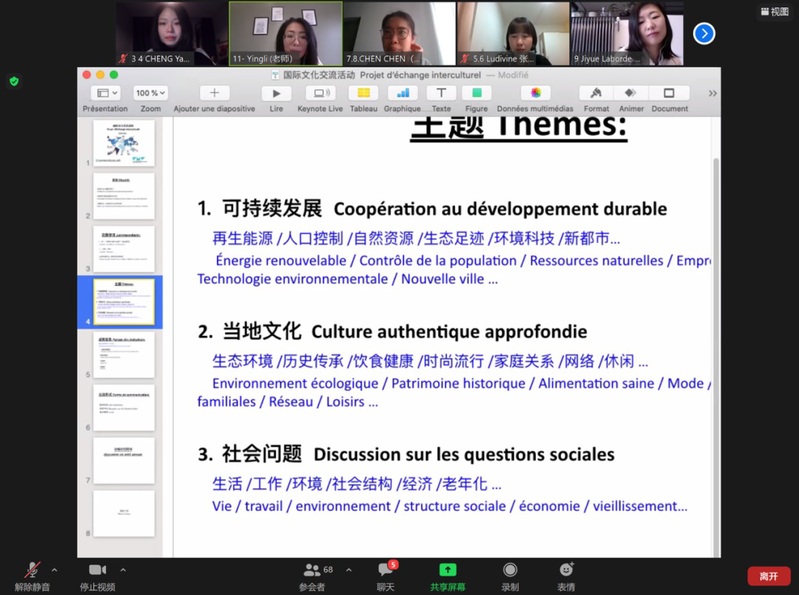Expand the Présentation view dropdown
The image size is (799, 595).
click(105, 93)
